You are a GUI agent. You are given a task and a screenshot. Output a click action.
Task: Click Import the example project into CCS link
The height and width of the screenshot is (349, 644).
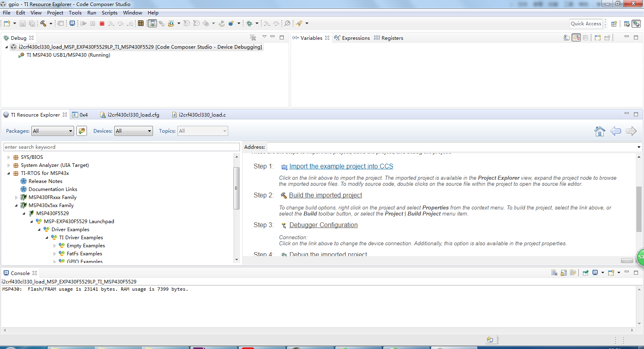[x=341, y=166]
